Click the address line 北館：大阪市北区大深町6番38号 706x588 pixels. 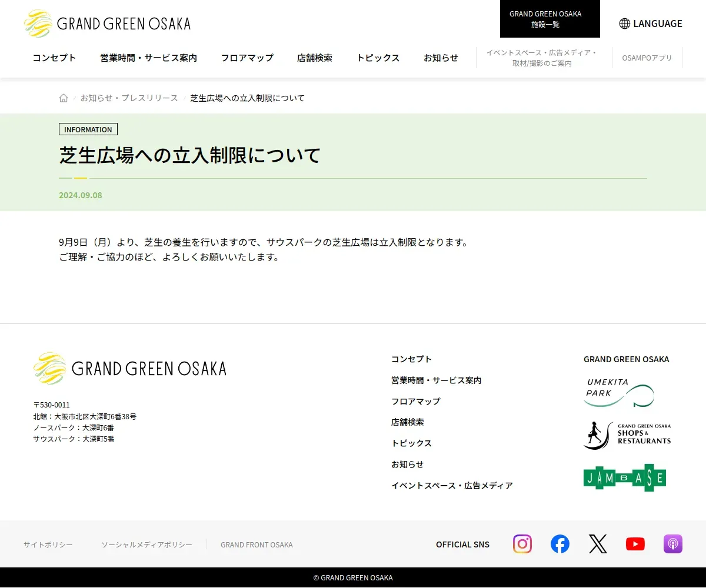coord(85,416)
